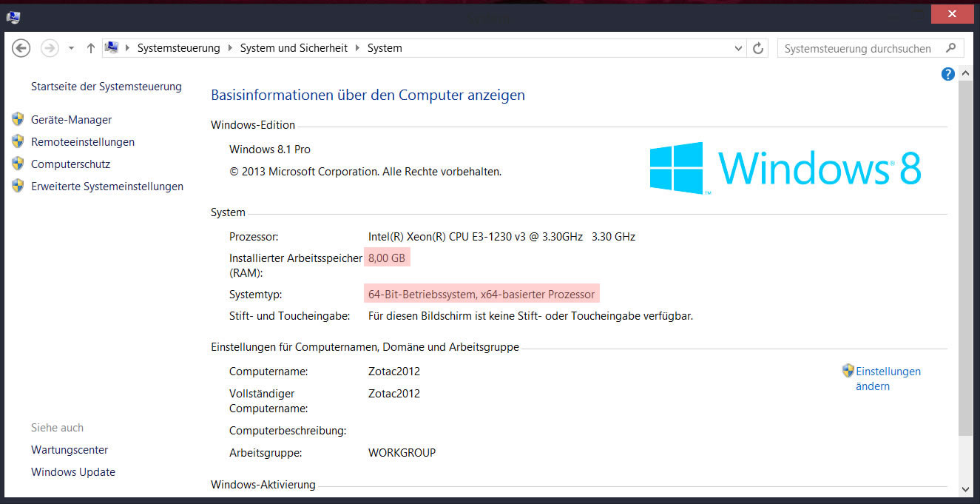Expand chevron after System und Sicherheit
The image size is (980, 504).
point(357,48)
